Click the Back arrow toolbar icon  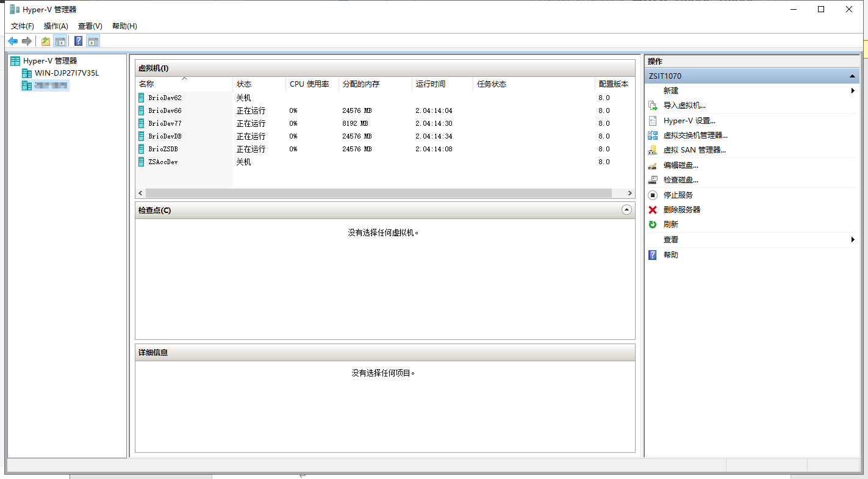(x=13, y=41)
